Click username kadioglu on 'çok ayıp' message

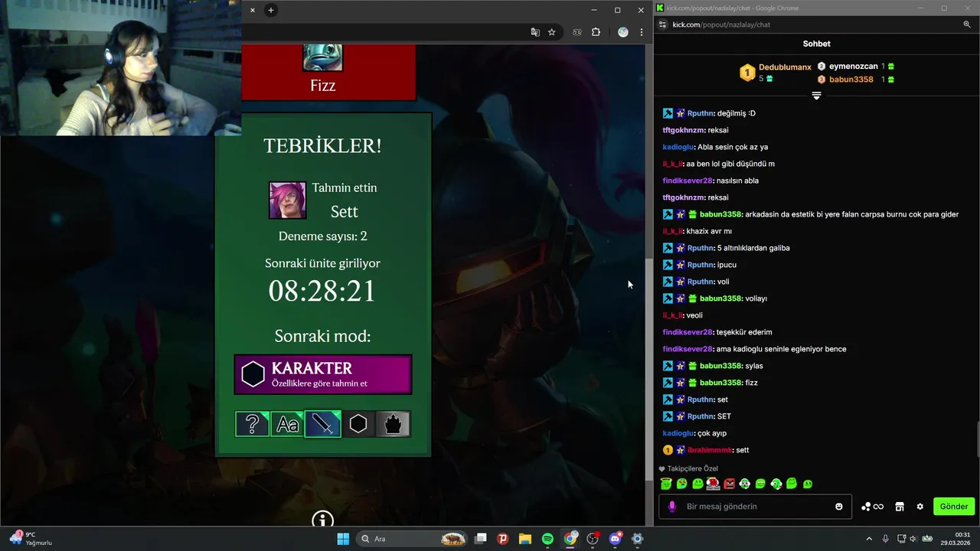coord(679,433)
